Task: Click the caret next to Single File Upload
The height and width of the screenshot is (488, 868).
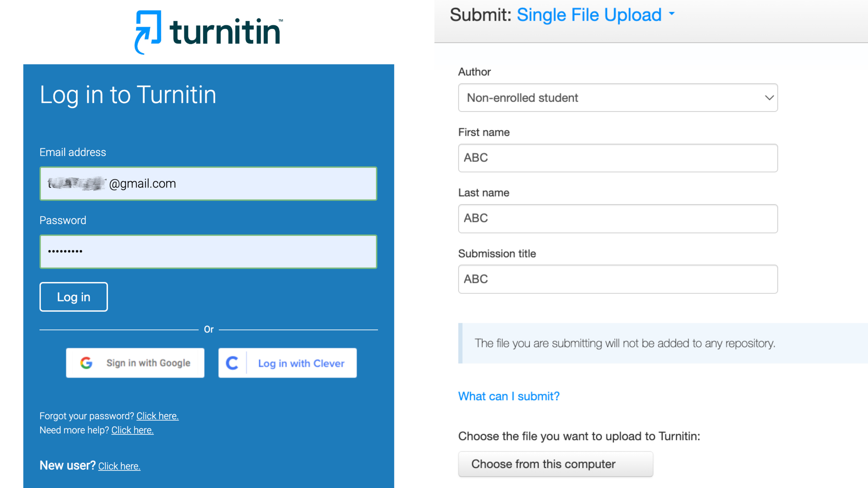Action: [x=672, y=14]
